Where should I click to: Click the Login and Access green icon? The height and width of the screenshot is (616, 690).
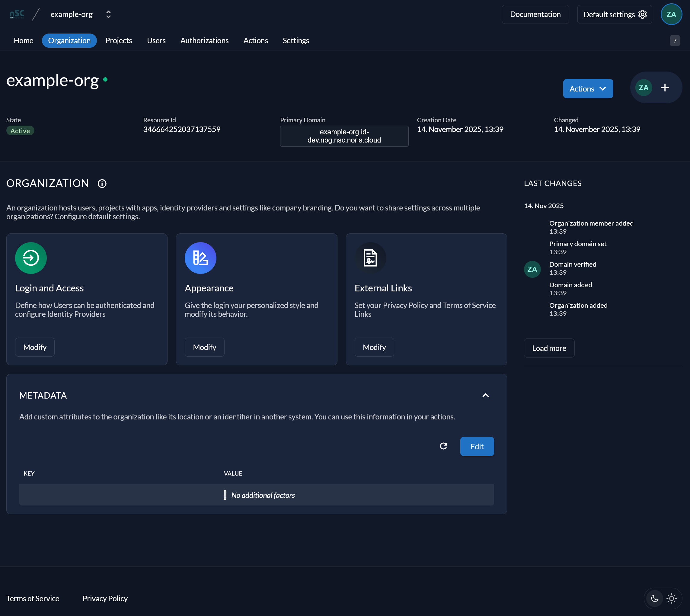pyautogui.click(x=31, y=258)
